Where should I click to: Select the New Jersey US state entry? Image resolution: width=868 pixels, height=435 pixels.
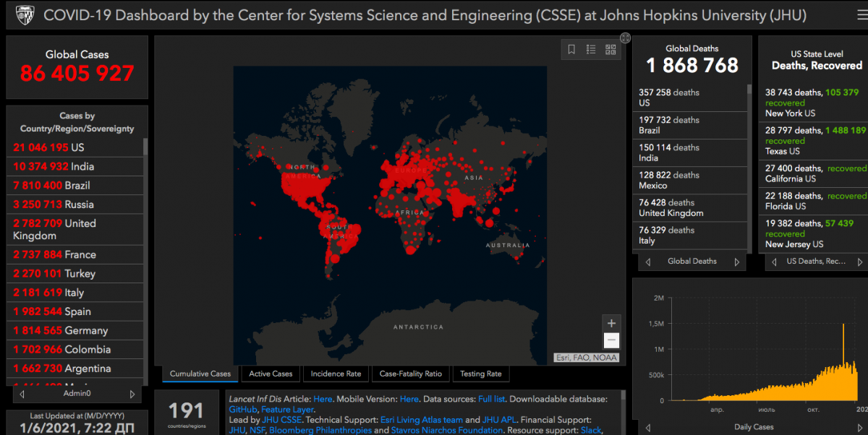pos(814,233)
